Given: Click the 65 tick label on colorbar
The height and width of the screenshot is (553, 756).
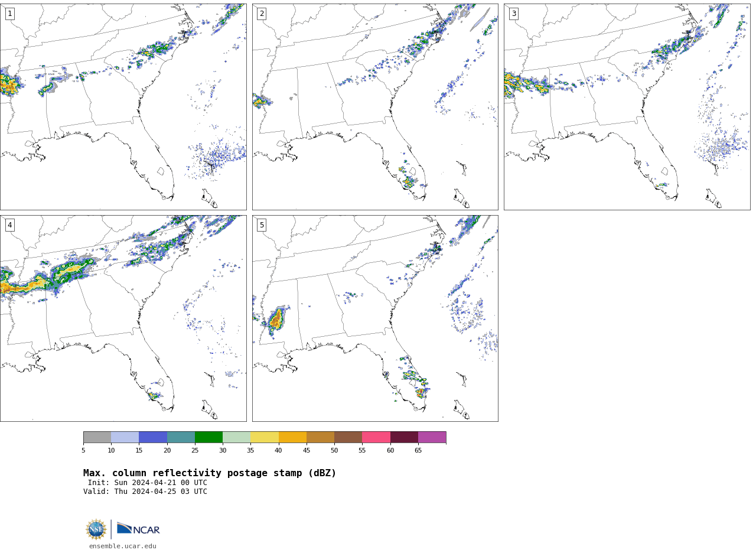Looking at the screenshot, I should click(418, 451).
